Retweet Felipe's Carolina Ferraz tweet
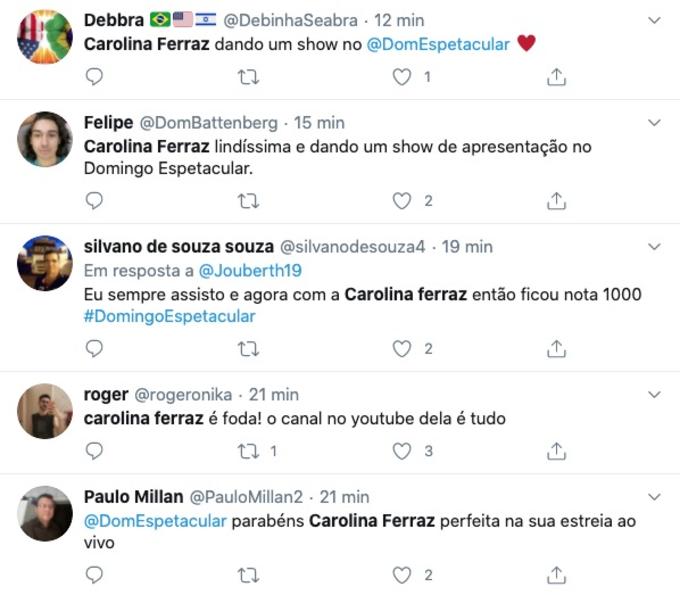 (248, 201)
